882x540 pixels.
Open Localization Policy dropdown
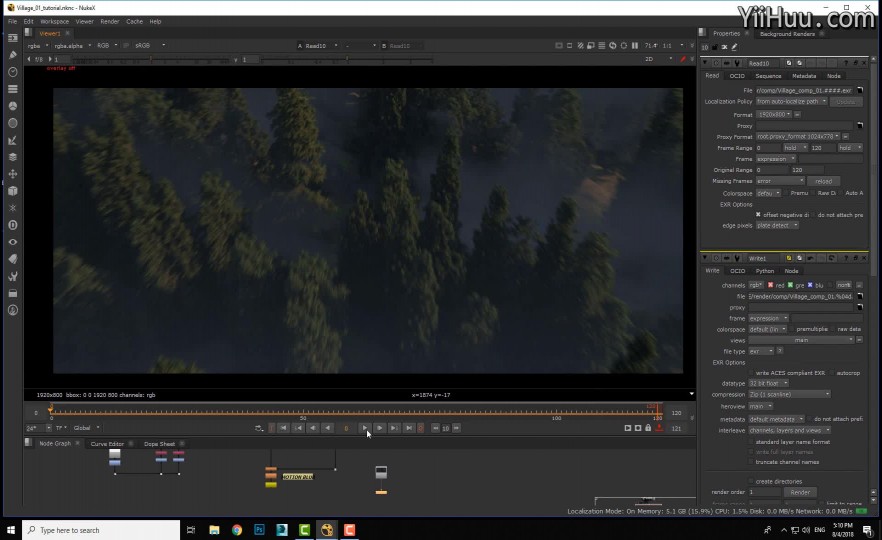click(x=791, y=101)
